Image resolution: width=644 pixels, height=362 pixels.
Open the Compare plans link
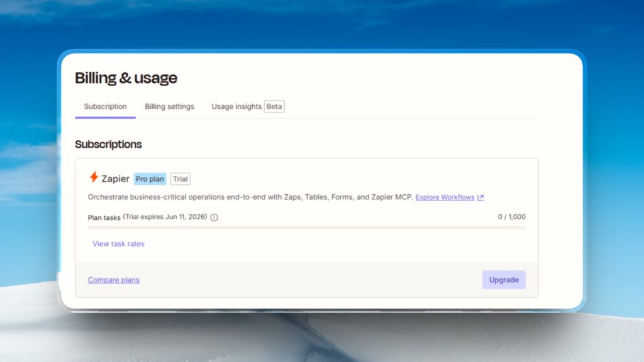click(x=113, y=280)
